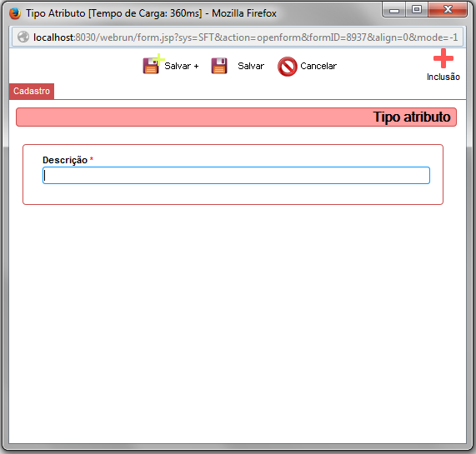This screenshot has height=454, width=476.
Task: Close the Tipo Atributo window
Action: pos(448,10)
